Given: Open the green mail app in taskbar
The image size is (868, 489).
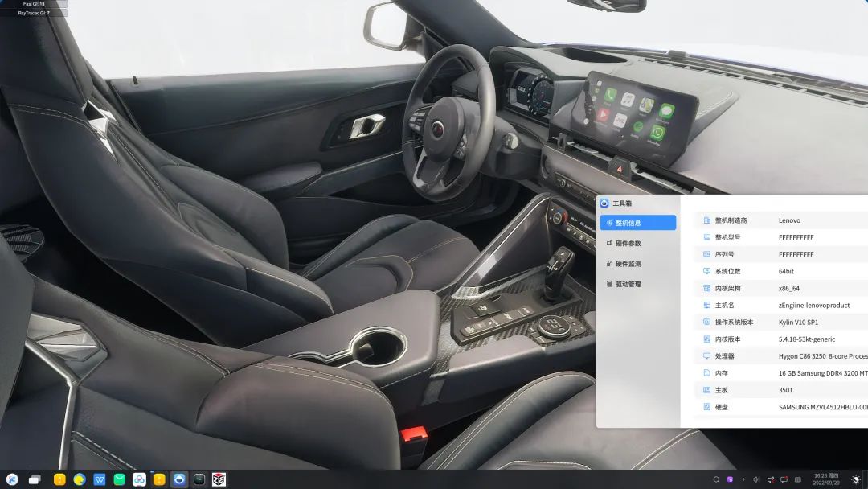Looking at the screenshot, I should [120, 479].
